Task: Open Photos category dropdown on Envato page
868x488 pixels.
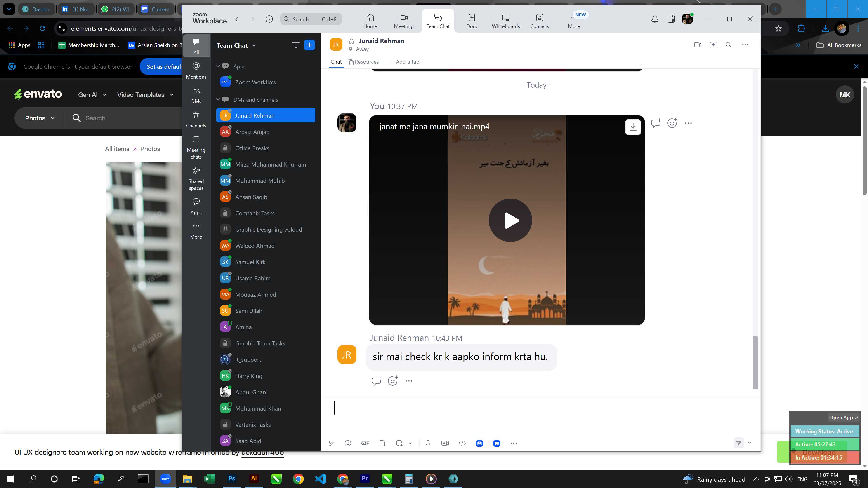Action: click(x=39, y=118)
